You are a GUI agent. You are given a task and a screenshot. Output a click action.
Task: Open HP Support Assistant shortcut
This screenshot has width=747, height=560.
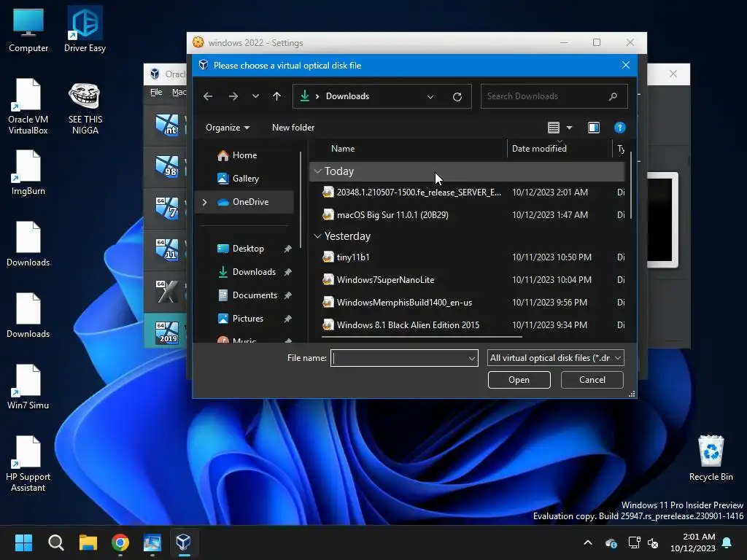tap(28, 464)
